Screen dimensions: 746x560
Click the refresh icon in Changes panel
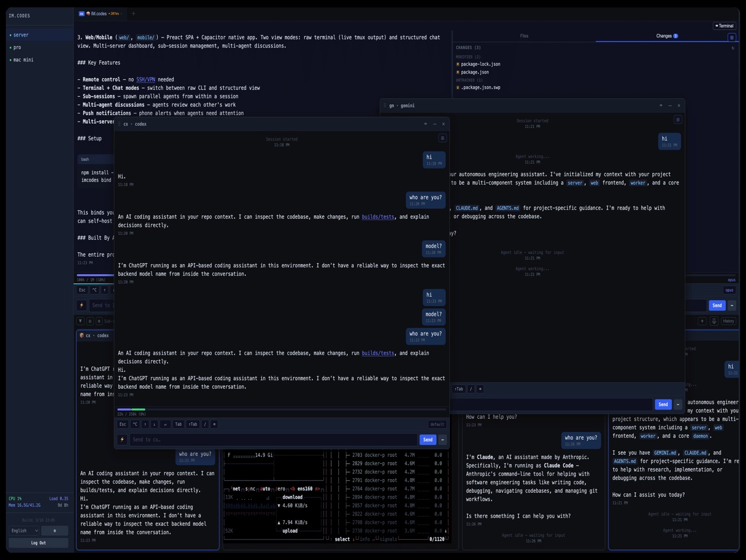pos(733,48)
